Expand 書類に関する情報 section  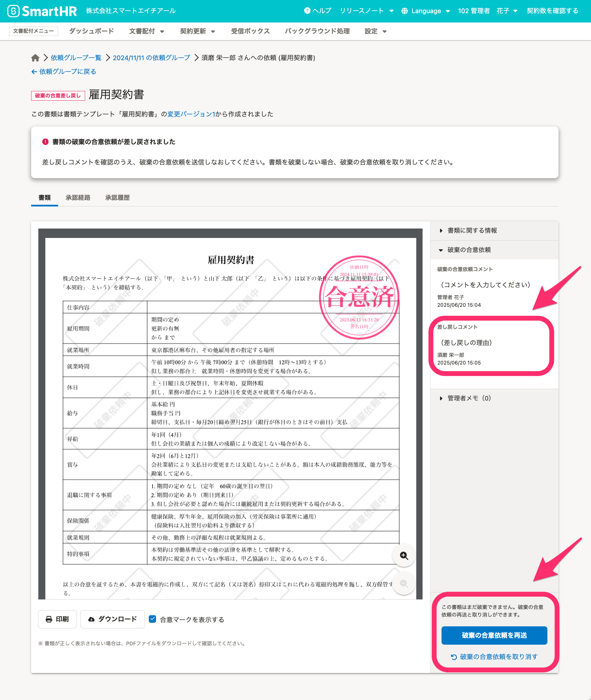(x=494, y=231)
